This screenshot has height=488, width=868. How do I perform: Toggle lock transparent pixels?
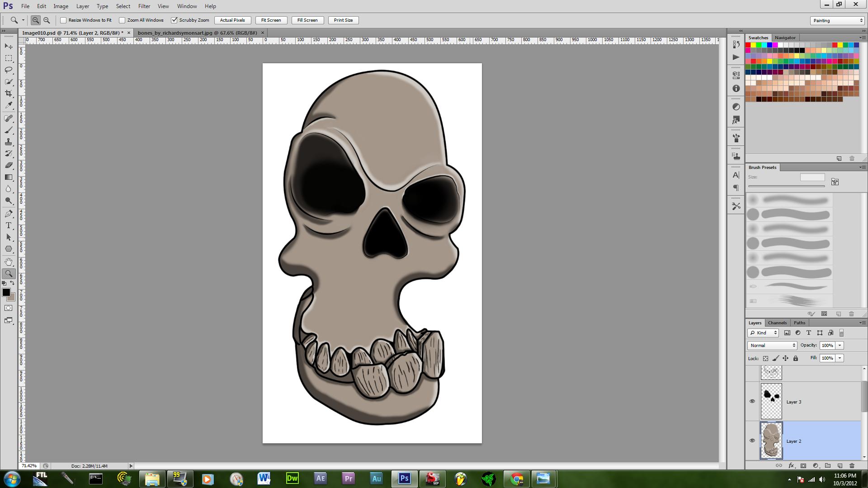(x=765, y=358)
